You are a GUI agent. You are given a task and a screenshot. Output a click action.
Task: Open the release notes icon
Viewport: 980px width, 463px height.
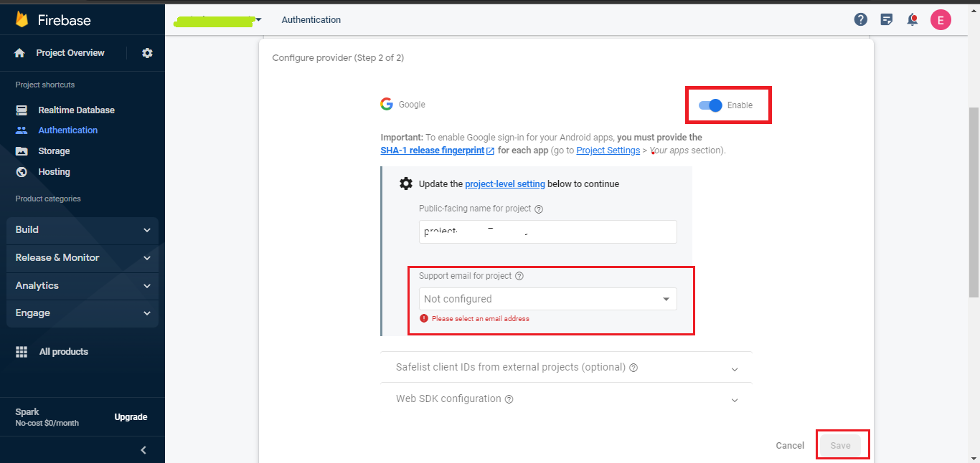(x=887, y=20)
